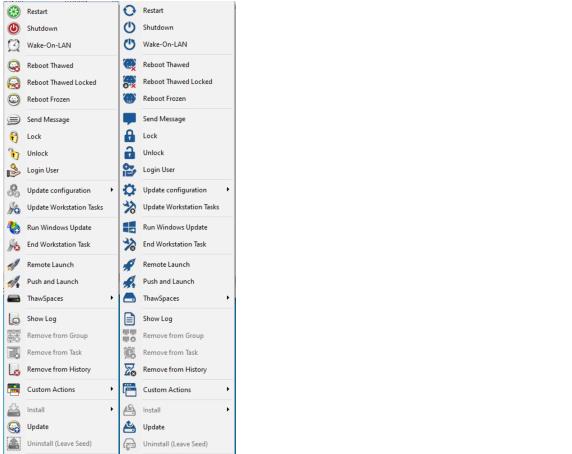Viewport: 572px width, 454px height.
Task: Click the blue Windows logo Run Windows Update icon
Action: [130, 227]
